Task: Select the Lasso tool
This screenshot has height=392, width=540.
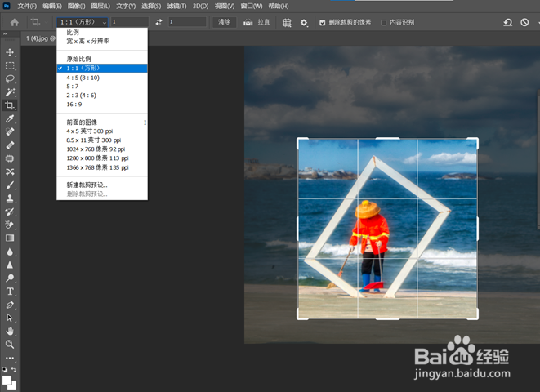Action: [10, 79]
